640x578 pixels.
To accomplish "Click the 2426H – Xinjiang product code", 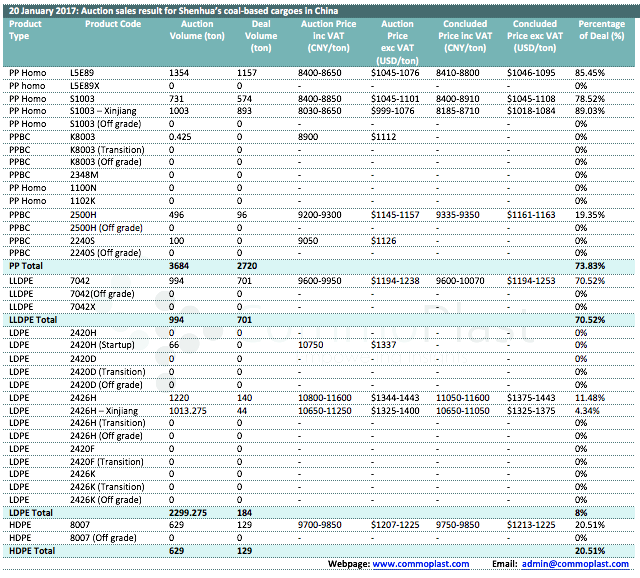I will click(x=106, y=409).
